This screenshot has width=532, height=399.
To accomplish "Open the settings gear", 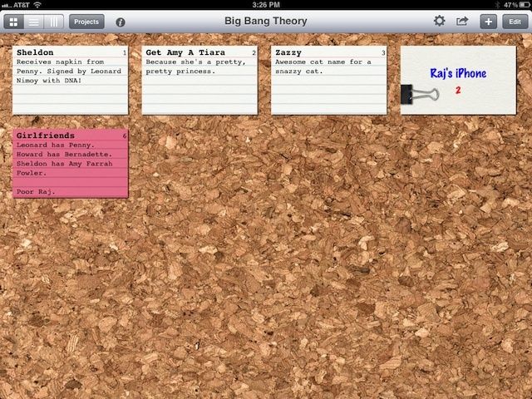I will pyautogui.click(x=440, y=22).
